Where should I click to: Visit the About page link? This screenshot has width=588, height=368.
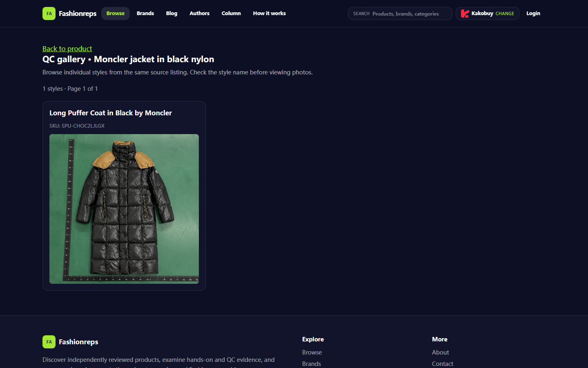click(x=440, y=352)
